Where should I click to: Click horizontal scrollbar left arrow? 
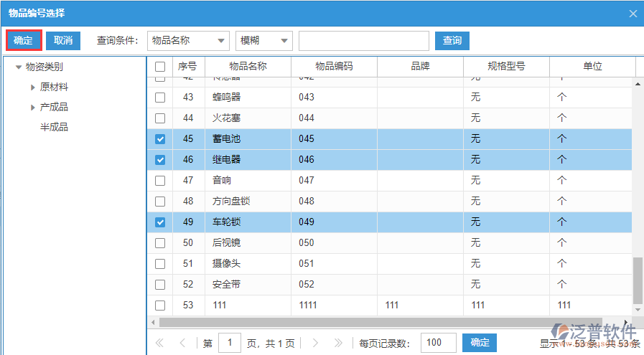153,323
